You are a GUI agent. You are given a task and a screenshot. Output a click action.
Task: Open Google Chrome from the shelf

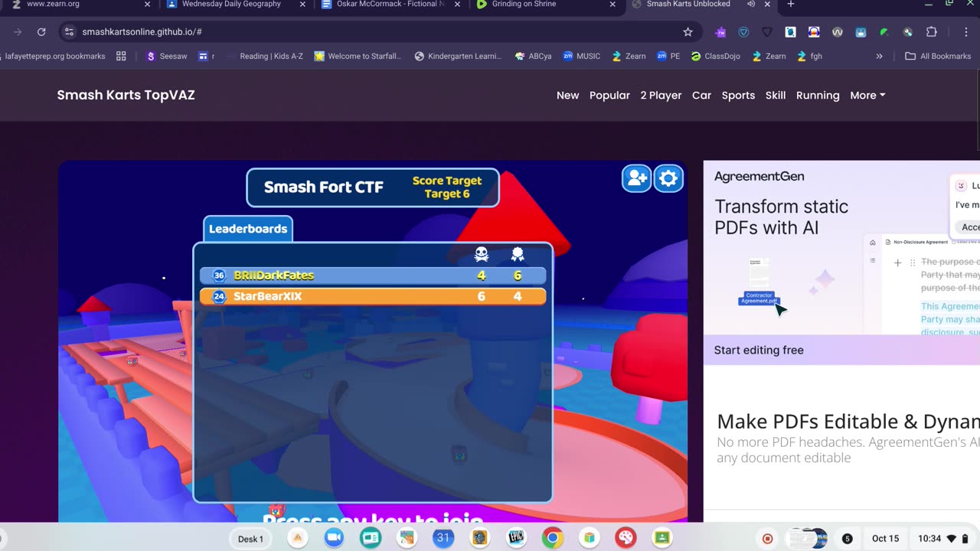pyautogui.click(x=553, y=538)
